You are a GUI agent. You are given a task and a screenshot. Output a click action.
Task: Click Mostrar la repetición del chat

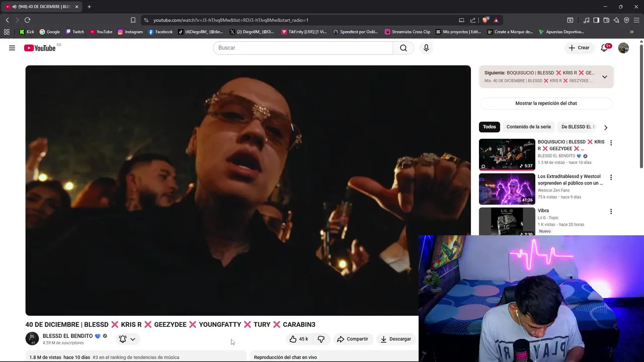[x=546, y=103]
